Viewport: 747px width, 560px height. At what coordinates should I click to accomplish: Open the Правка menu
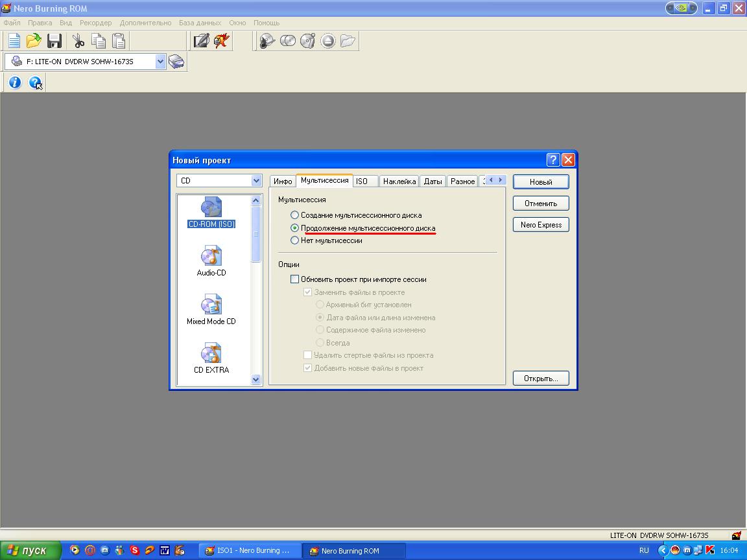40,23
